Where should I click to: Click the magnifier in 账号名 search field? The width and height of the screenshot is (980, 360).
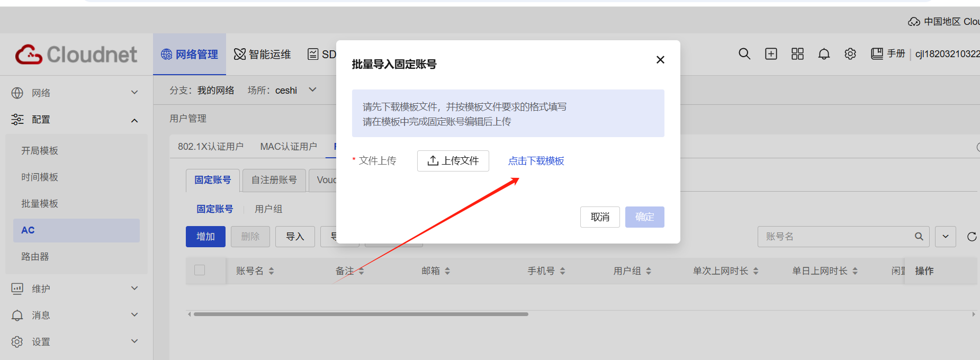pyautogui.click(x=919, y=237)
